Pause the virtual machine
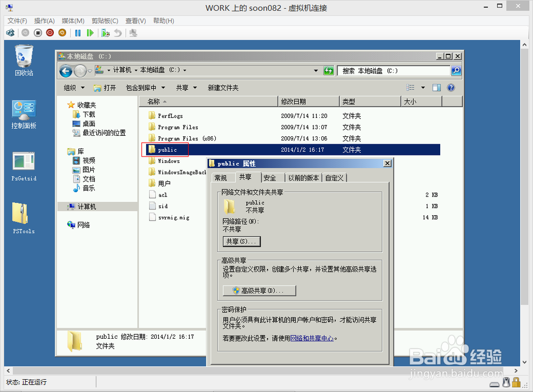The image size is (533, 392). click(78, 33)
